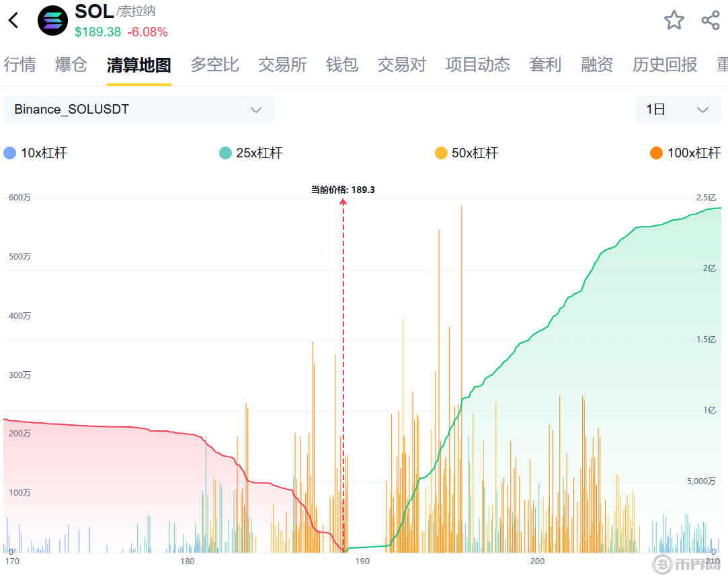Toggle the 10x杠杆 legend series
The height and width of the screenshot is (583, 728).
tap(36, 153)
